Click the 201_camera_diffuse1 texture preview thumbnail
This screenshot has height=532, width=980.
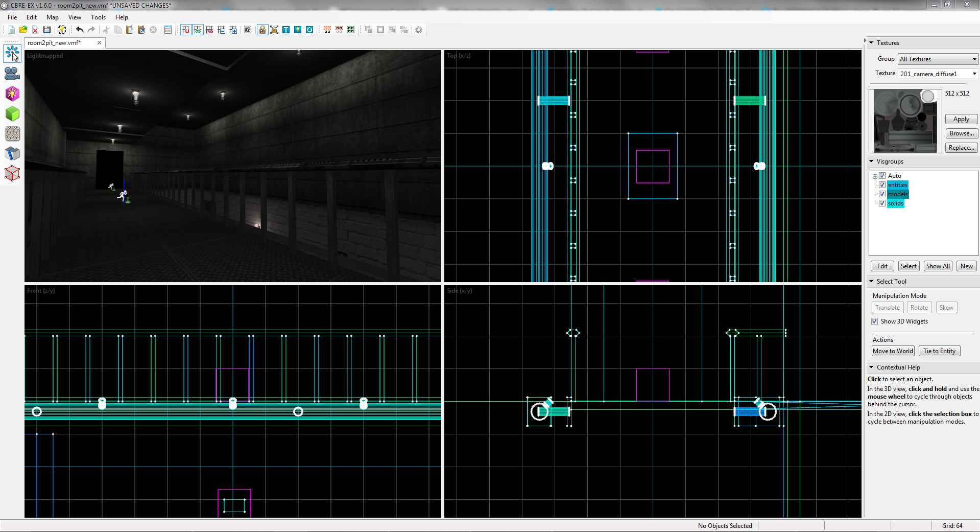click(x=905, y=121)
